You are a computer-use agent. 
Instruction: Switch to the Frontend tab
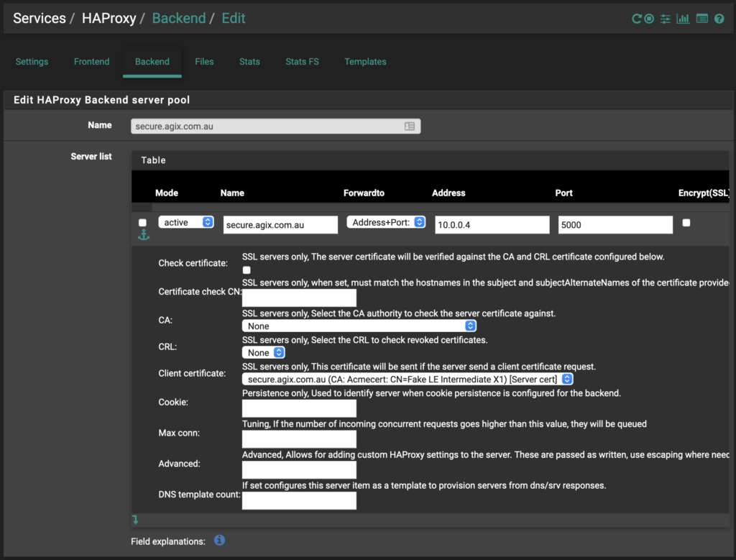pos(92,62)
